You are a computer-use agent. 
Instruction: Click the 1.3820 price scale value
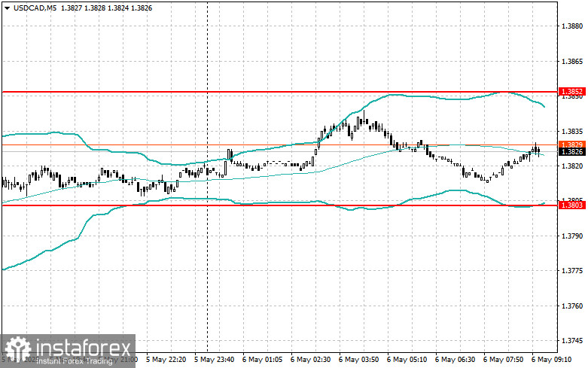click(x=572, y=166)
